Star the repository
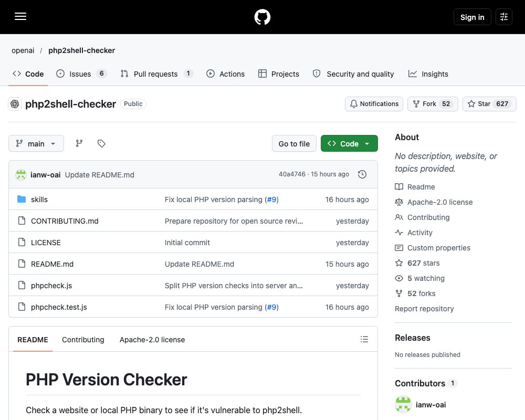Screen dimensions: 525x420 click(x=489, y=104)
